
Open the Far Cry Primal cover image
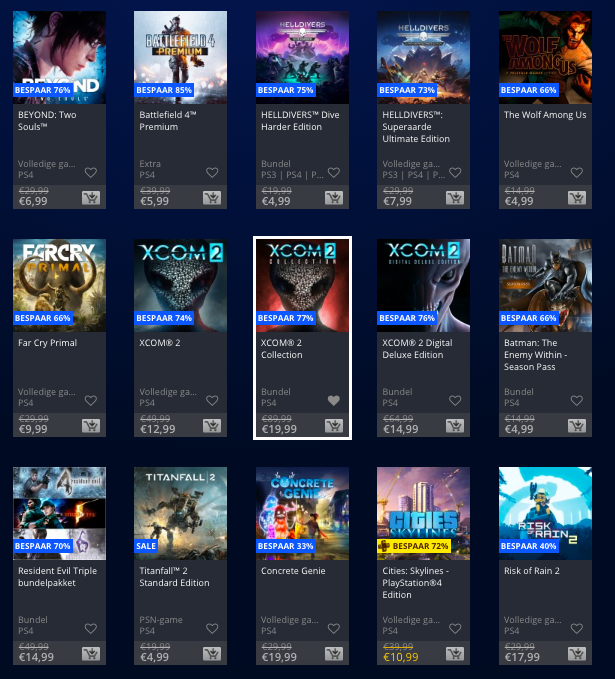[x=59, y=285]
